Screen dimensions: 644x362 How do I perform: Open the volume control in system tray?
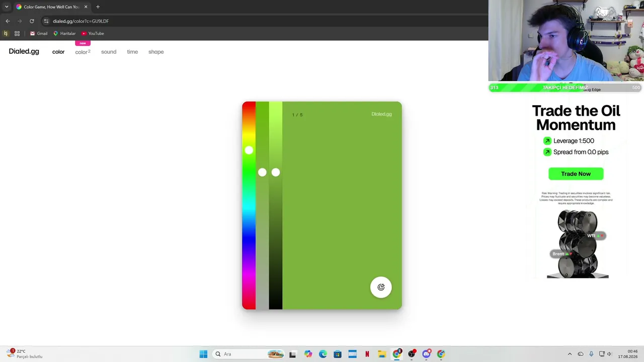[x=609, y=354]
